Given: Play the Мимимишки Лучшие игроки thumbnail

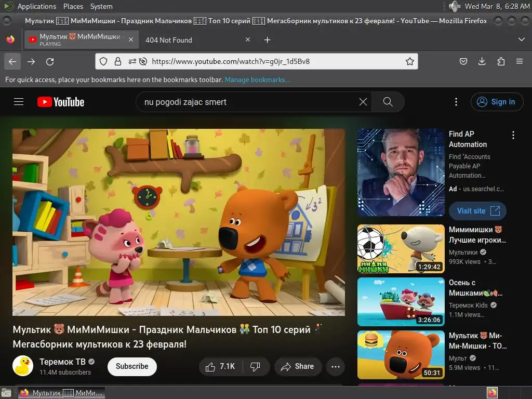Looking at the screenshot, I should 401,249.
